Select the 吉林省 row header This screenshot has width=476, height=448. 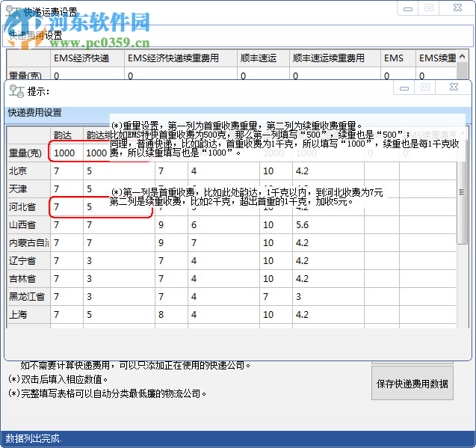pyautogui.click(x=28, y=279)
